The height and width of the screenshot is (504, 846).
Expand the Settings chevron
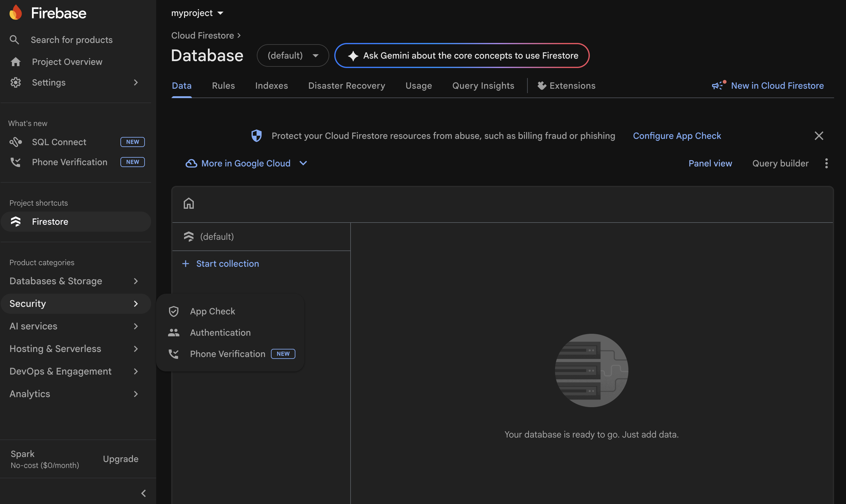136,82
